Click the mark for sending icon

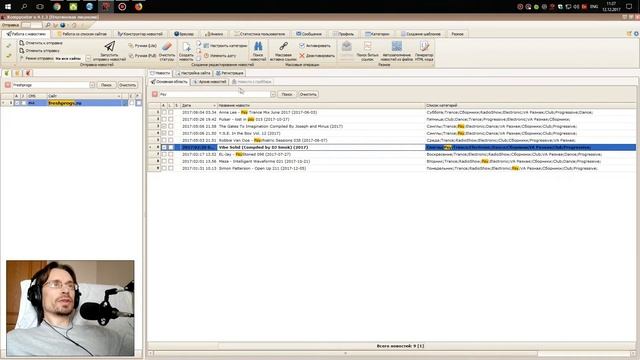coord(22,42)
